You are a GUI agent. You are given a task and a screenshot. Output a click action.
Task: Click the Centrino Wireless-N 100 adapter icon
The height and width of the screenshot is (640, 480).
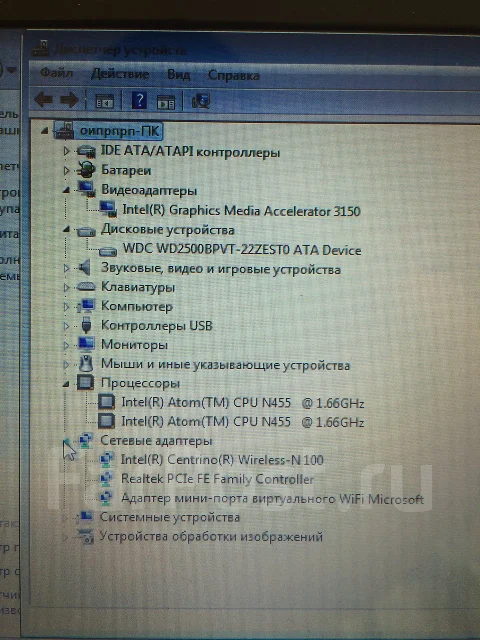(x=107, y=460)
